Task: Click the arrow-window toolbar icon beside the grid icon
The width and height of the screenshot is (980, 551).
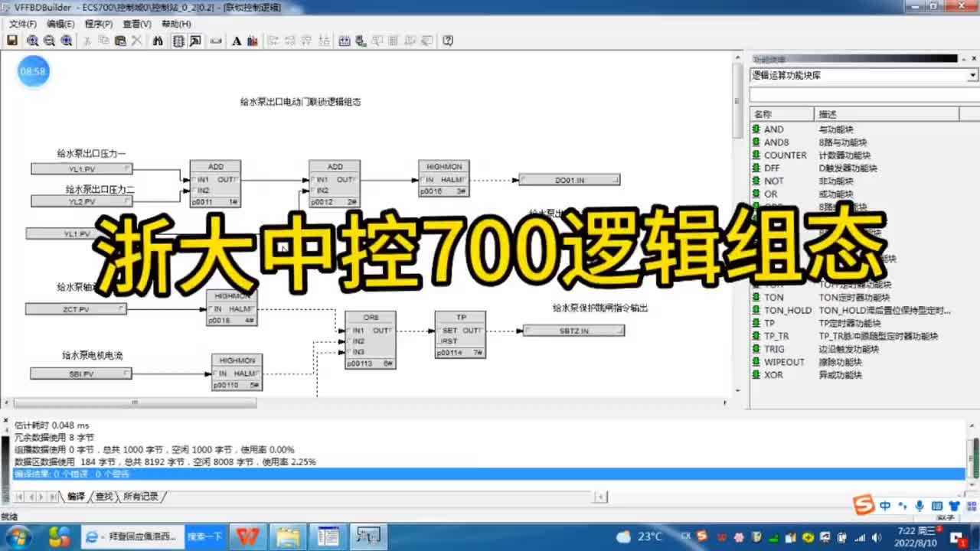Action: coord(195,41)
